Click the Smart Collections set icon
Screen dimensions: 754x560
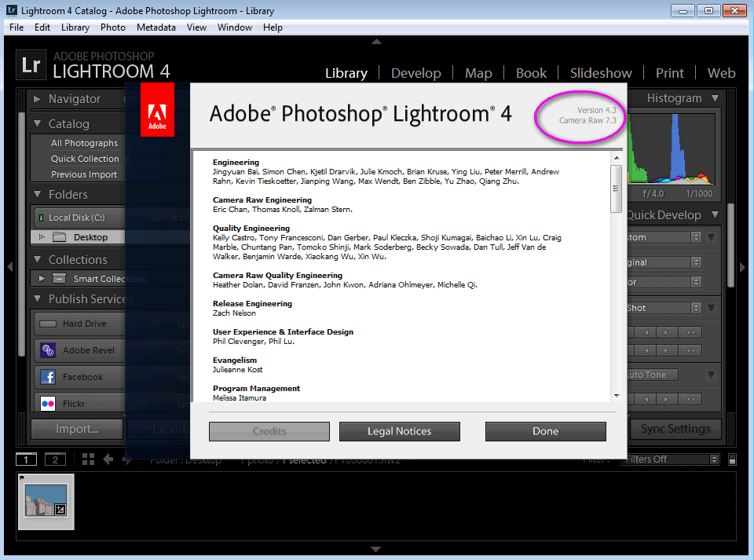[x=59, y=278]
